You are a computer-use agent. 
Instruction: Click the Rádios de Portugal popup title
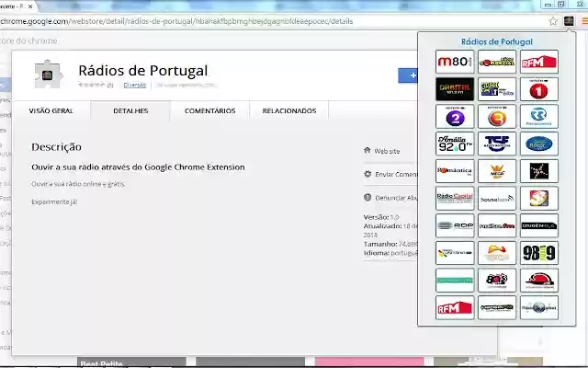[496, 41]
